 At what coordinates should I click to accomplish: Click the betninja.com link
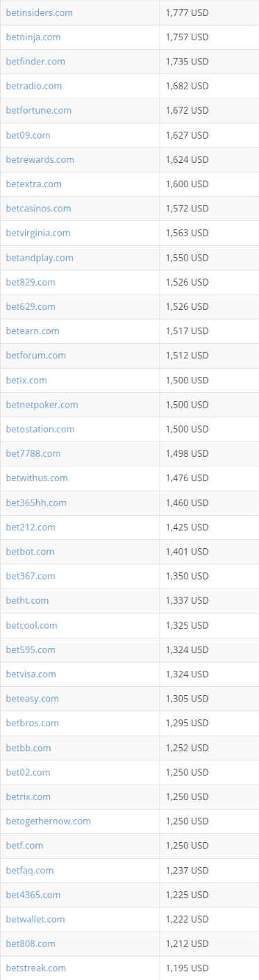click(x=33, y=37)
